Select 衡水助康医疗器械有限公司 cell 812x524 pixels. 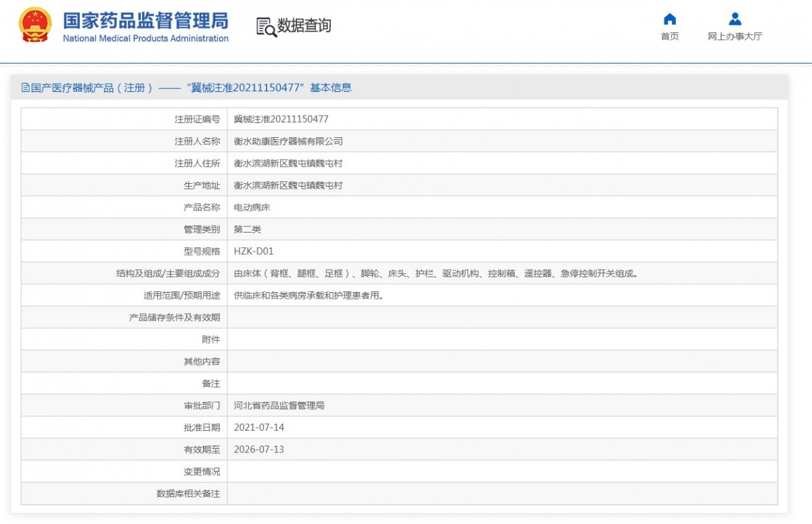click(288, 141)
